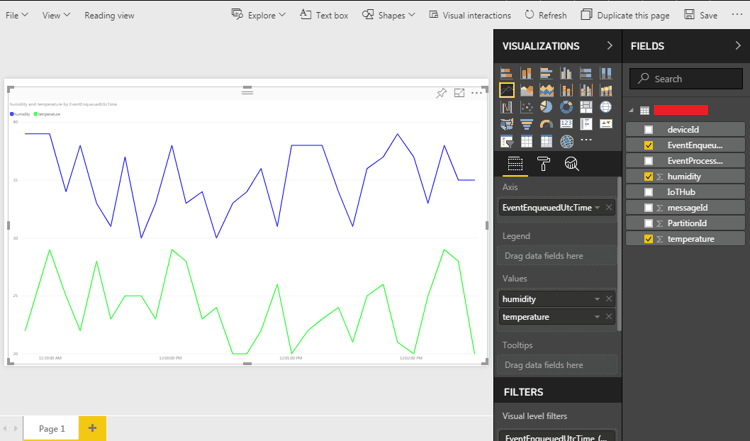This screenshot has height=441, width=750.
Task: Select the line and stacked column chart
Action: (x=566, y=90)
